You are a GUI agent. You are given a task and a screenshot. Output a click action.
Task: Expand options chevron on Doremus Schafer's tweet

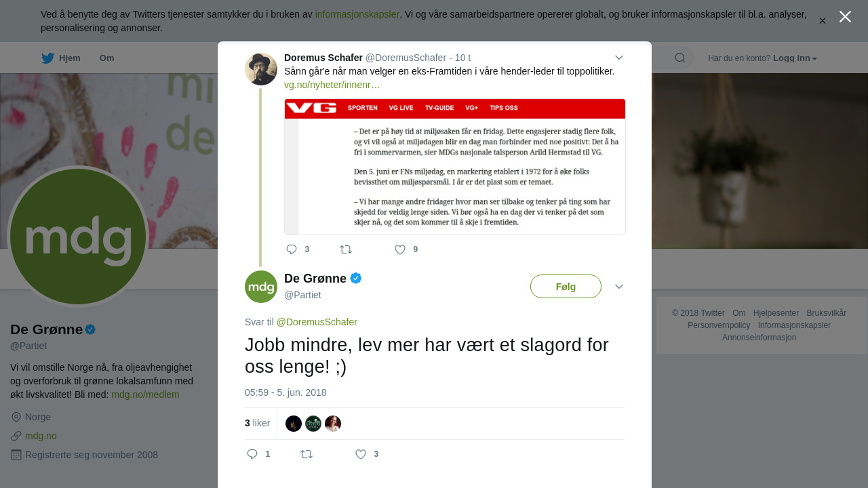pos(619,58)
